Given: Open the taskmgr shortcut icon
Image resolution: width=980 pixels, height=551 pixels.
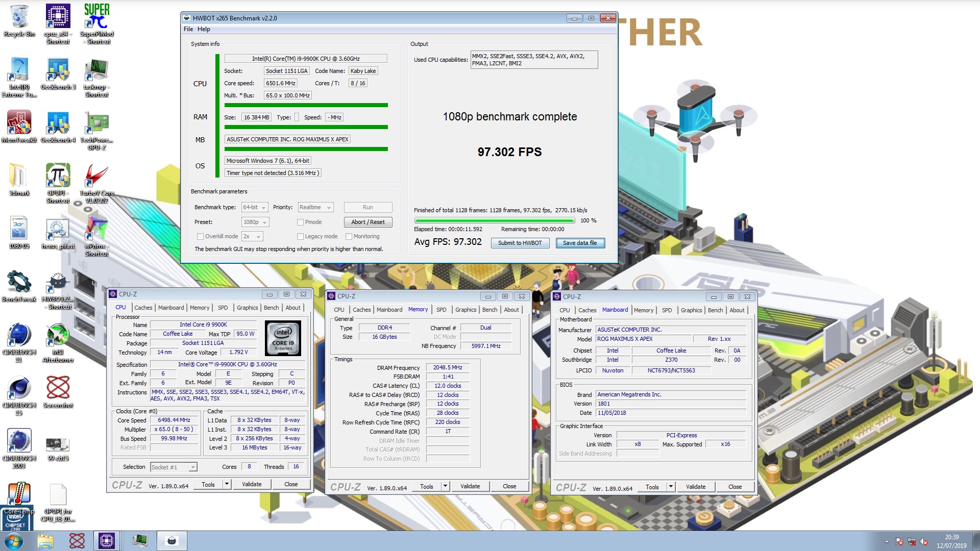Looking at the screenshot, I should (x=96, y=77).
